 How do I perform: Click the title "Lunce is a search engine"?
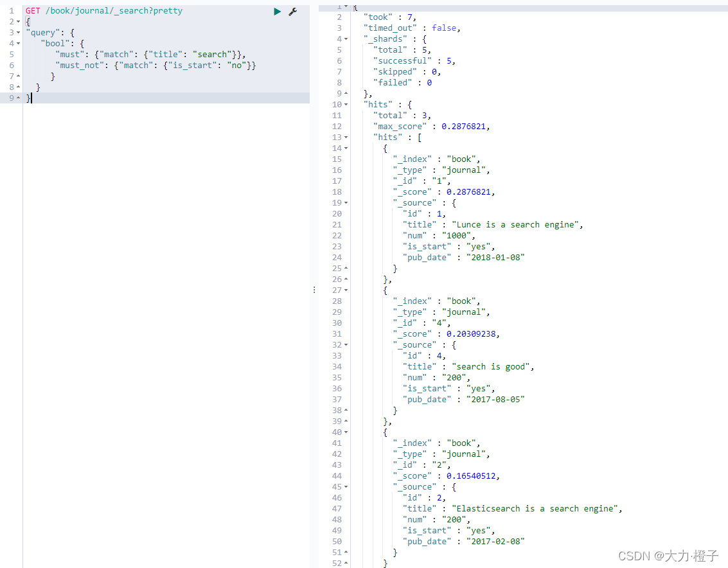click(515, 225)
